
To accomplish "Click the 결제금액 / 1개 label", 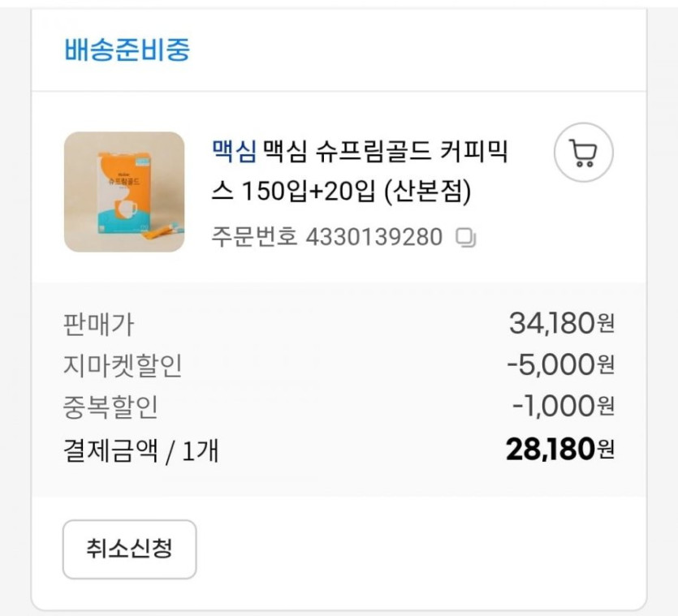I will [x=140, y=450].
